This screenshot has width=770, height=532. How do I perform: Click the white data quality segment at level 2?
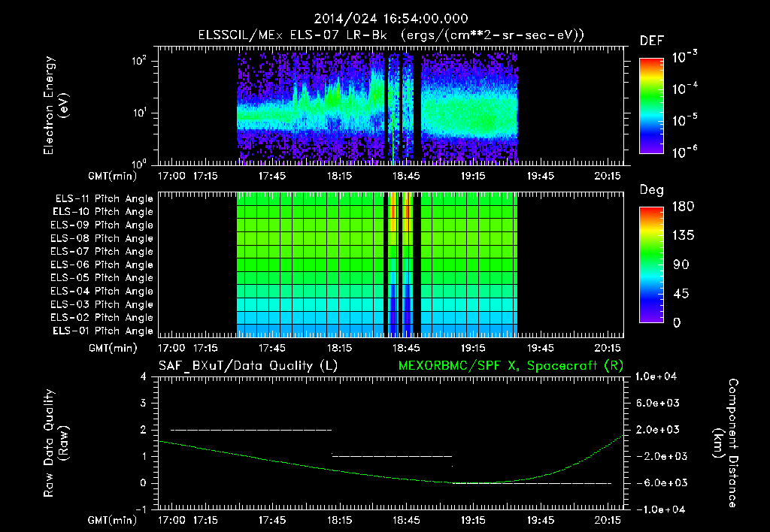coord(251,430)
